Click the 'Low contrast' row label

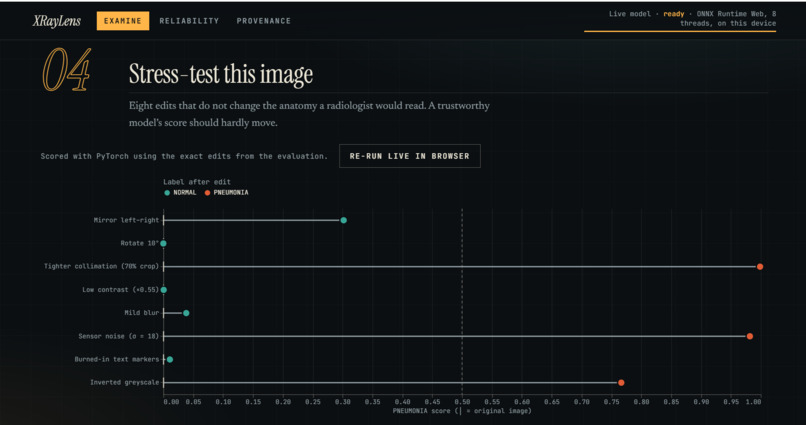[121, 290]
